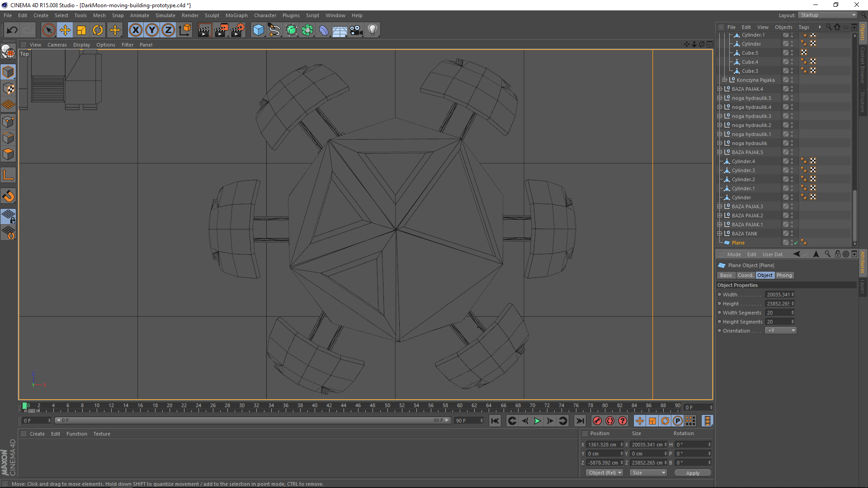Select the Rotate tool
Image resolution: width=868 pixels, height=488 pixels.
coord(98,30)
